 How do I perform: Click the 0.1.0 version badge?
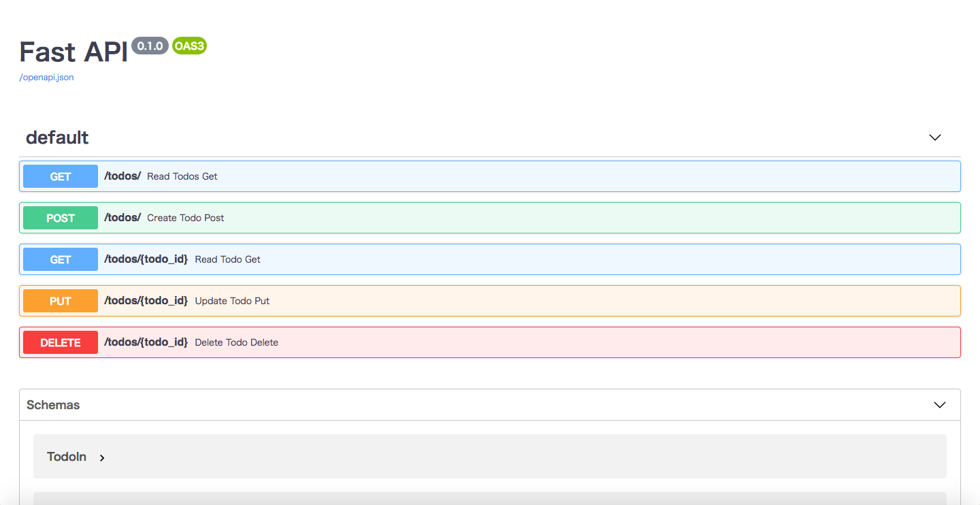(150, 46)
